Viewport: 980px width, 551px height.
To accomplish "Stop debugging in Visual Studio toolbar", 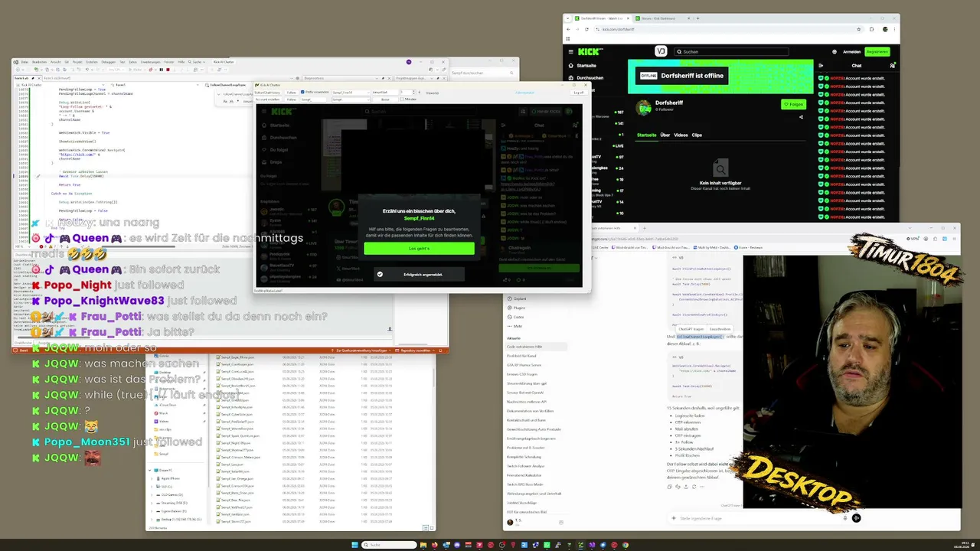I will pyautogui.click(x=166, y=70).
